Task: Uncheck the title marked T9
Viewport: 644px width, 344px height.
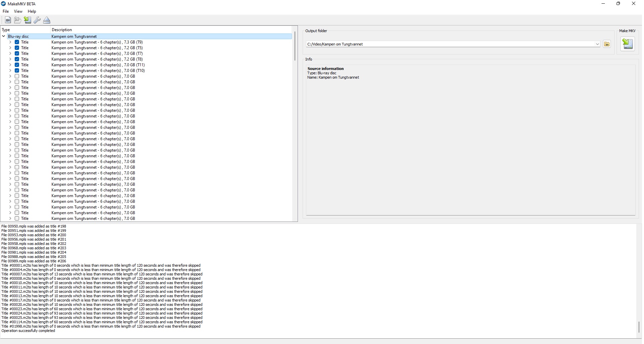Action: click(x=17, y=42)
